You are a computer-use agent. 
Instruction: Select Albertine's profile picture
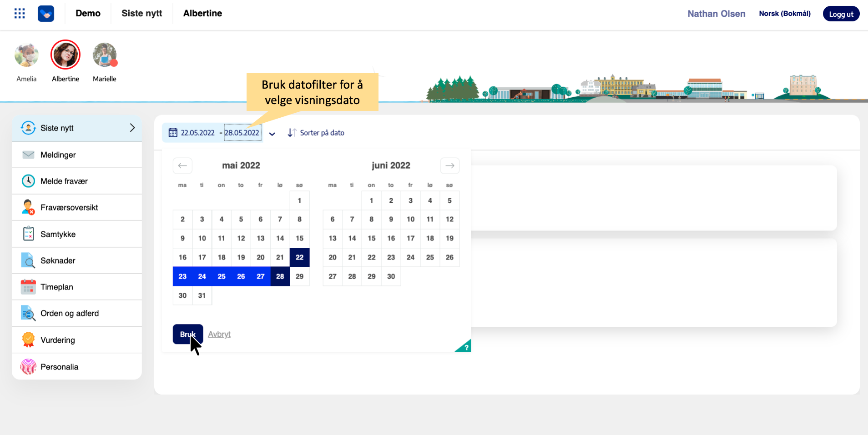pos(66,55)
